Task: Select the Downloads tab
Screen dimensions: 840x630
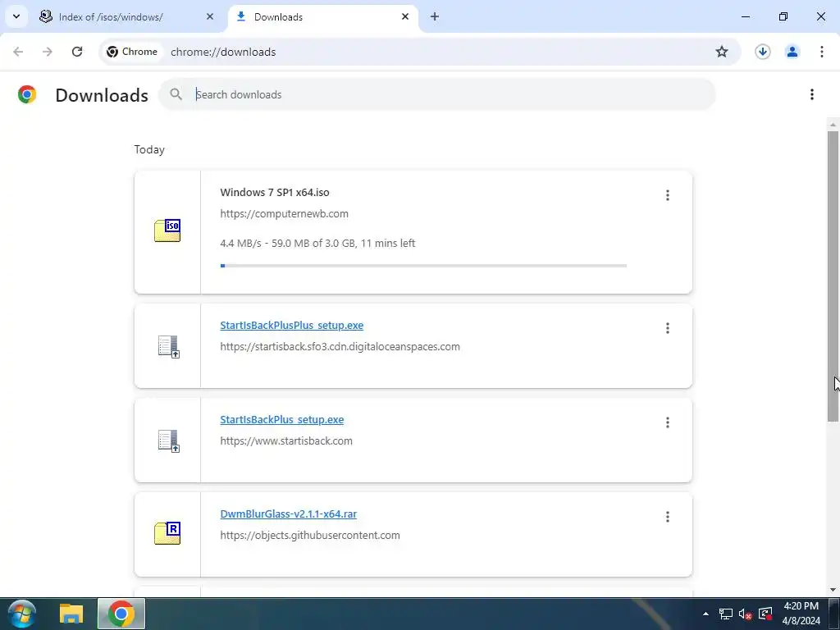Action: pyautogui.click(x=323, y=16)
